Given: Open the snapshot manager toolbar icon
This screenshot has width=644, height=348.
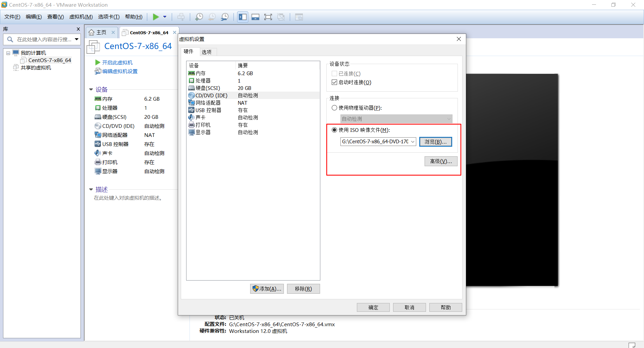Looking at the screenshot, I should [x=225, y=17].
